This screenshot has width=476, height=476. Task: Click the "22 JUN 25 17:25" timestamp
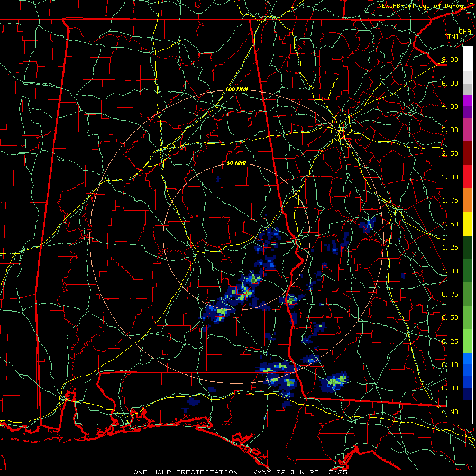click(311, 472)
